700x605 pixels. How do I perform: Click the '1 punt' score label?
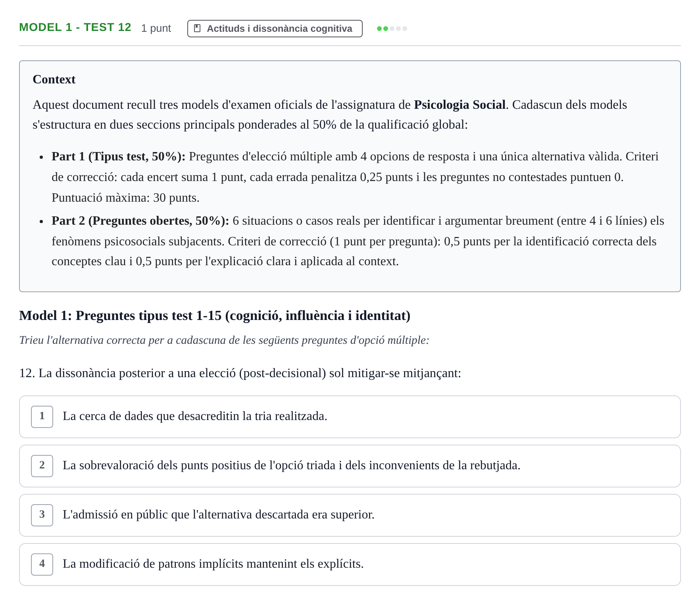click(156, 28)
